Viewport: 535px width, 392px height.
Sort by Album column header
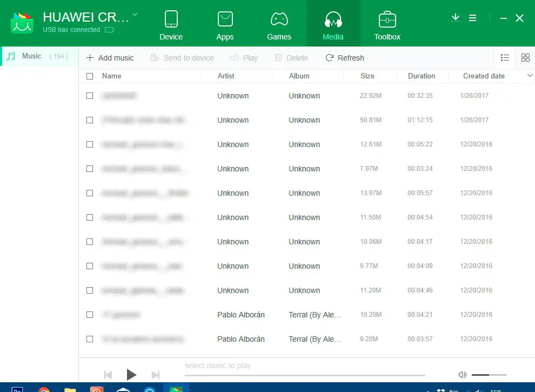(x=299, y=76)
